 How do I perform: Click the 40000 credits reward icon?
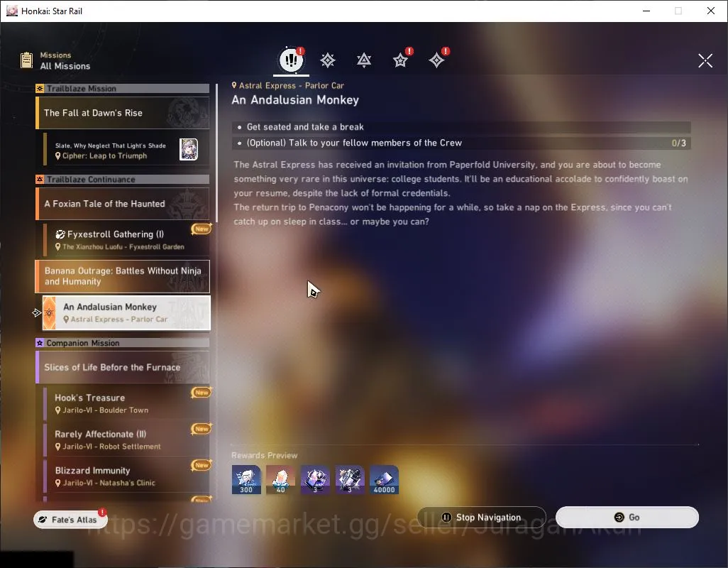[x=384, y=479]
